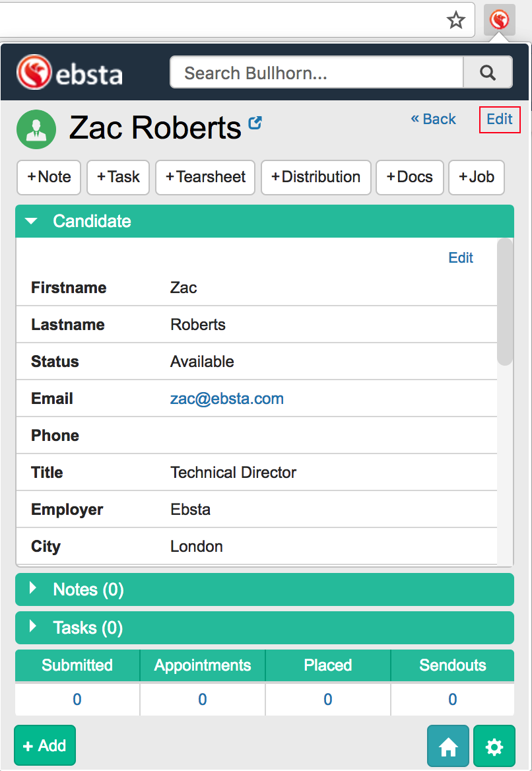Click the Ebsta extension icon in browser toolbar
This screenshot has width=532, height=771.
point(499,20)
